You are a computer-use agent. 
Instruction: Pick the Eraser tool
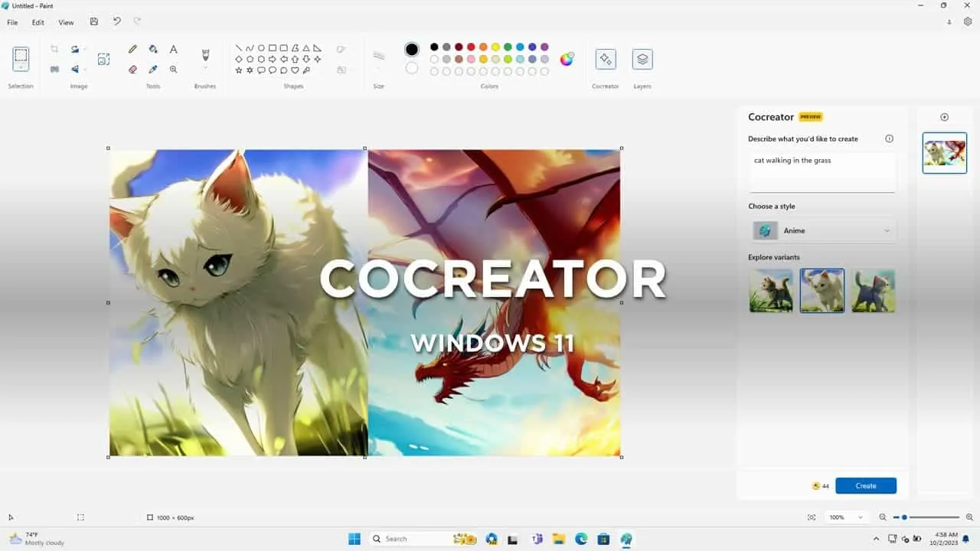pyautogui.click(x=132, y=69)
